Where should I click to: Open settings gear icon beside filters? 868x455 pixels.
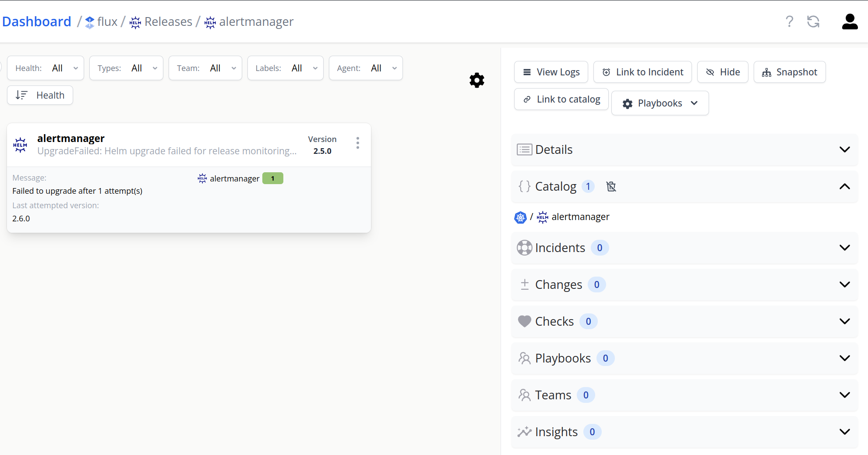476,80
